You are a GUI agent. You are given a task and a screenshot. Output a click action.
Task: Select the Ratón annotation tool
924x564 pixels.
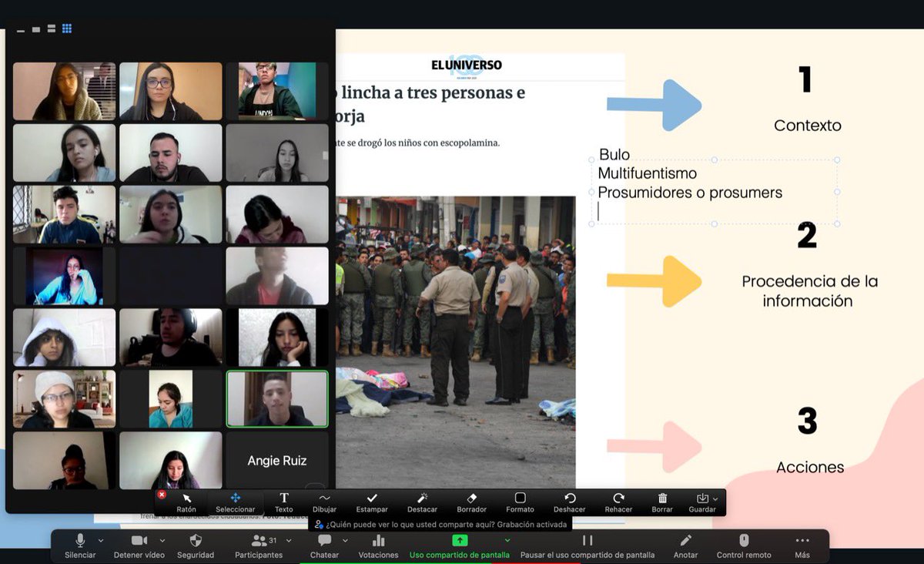[186, 502]
